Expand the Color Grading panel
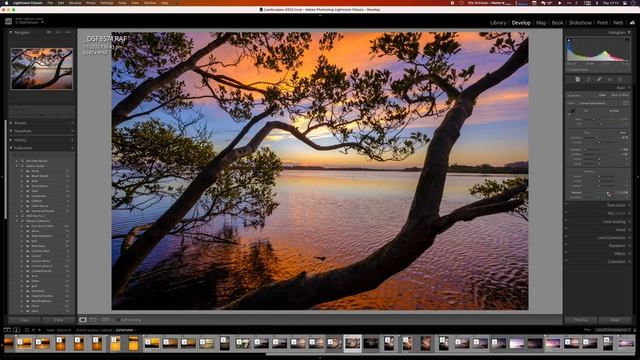Screen dimensions: 640x360 click(x=629, y=222)
